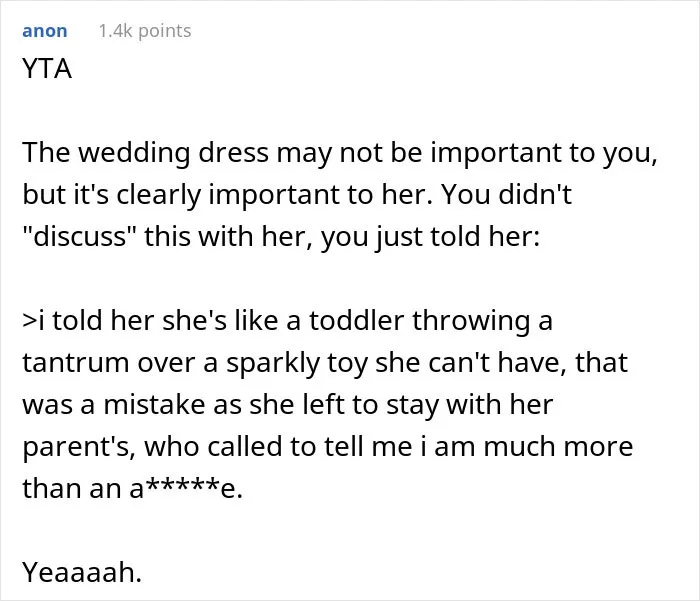Click the 1.4k points score
The width and height of the screenshot is (700, 601).
pos(145,31)
